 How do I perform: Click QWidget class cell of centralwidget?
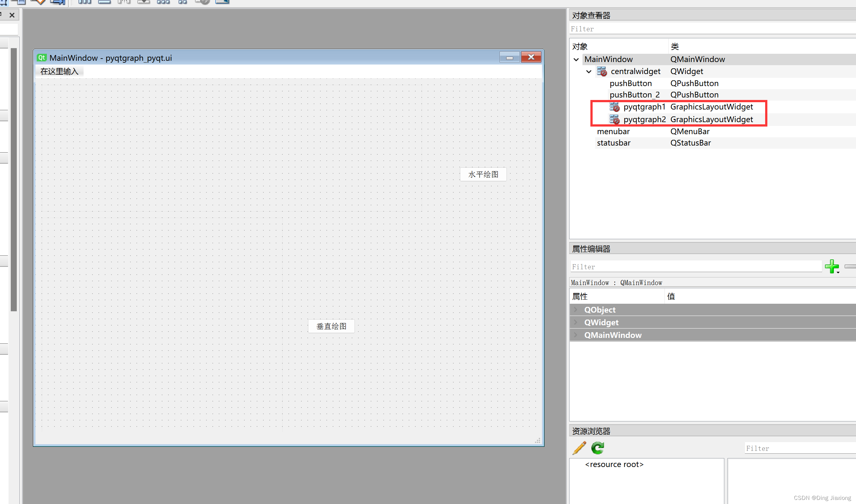(x=686, y=71)
